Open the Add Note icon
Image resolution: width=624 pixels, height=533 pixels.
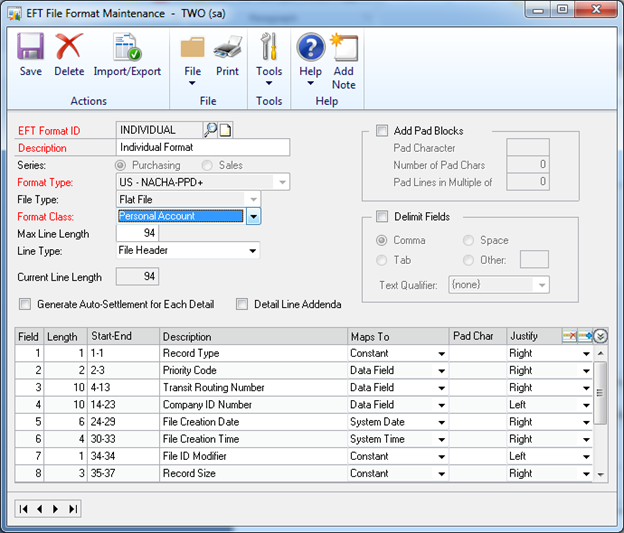(x=344, y=54)
